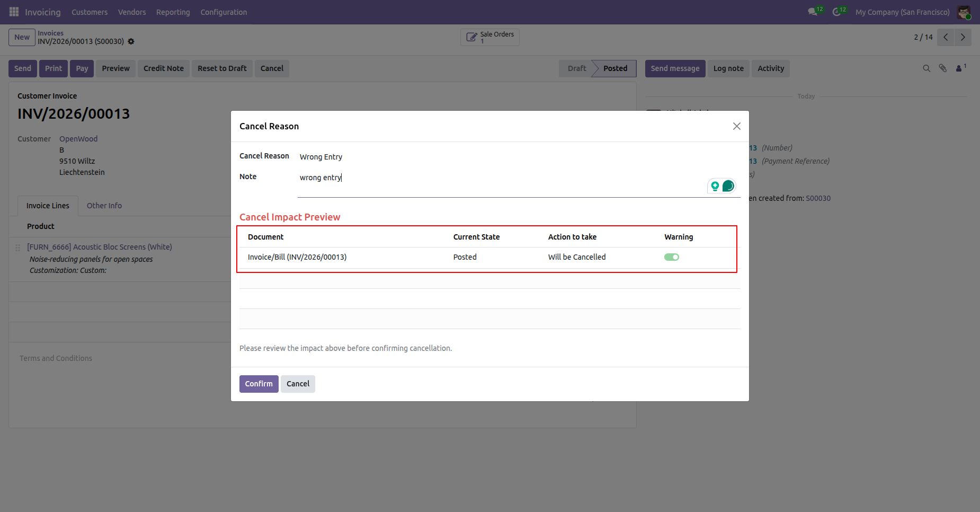The image size is (980, 512).
Task: Click the Preview button
Action: (x=116, y=68)
